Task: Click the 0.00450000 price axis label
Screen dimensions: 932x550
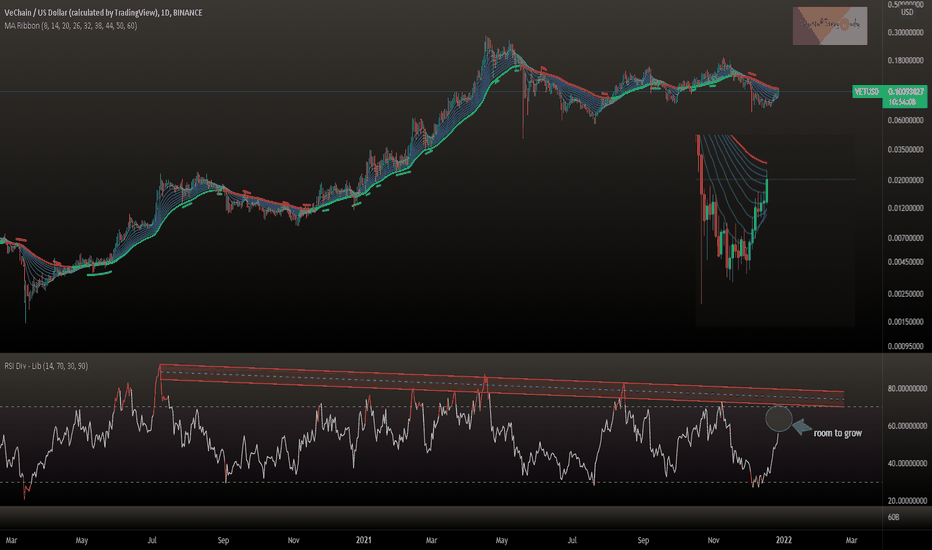Action: click(x=905, y=262)
